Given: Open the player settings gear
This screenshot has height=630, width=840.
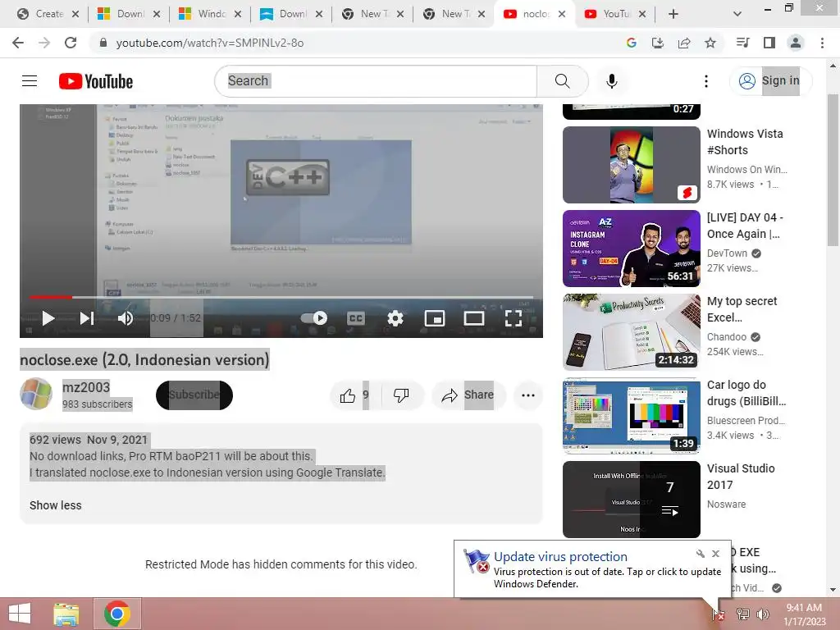Looking at the screenshot, I should (x=395, y=318).
